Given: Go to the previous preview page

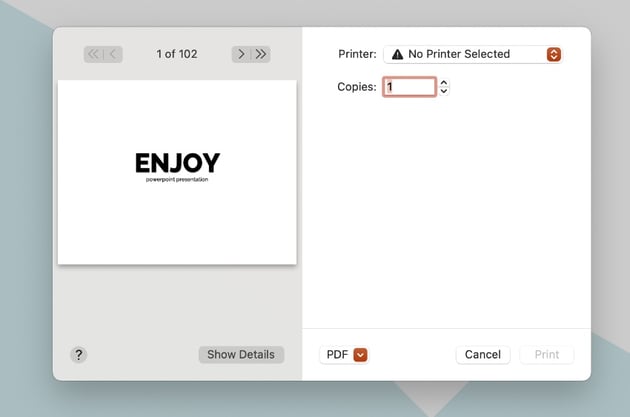Looking at the screenshot, I should (113, 54).
